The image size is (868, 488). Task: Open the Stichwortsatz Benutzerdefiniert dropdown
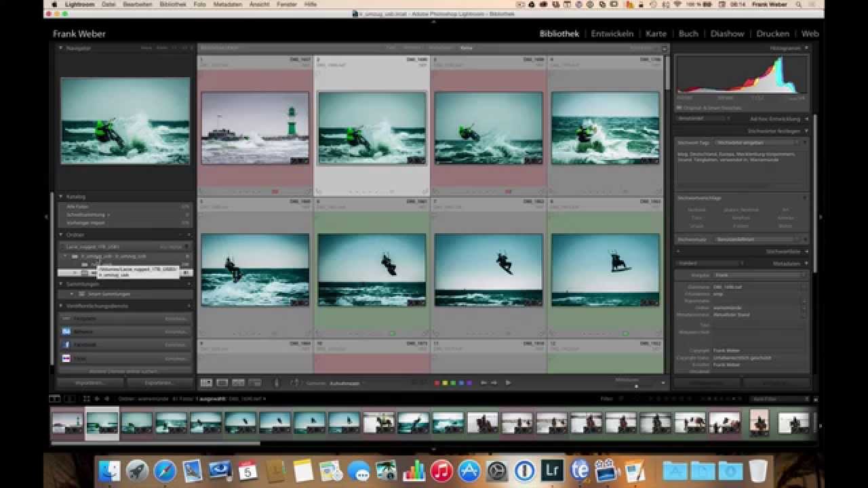click(758, 239)
